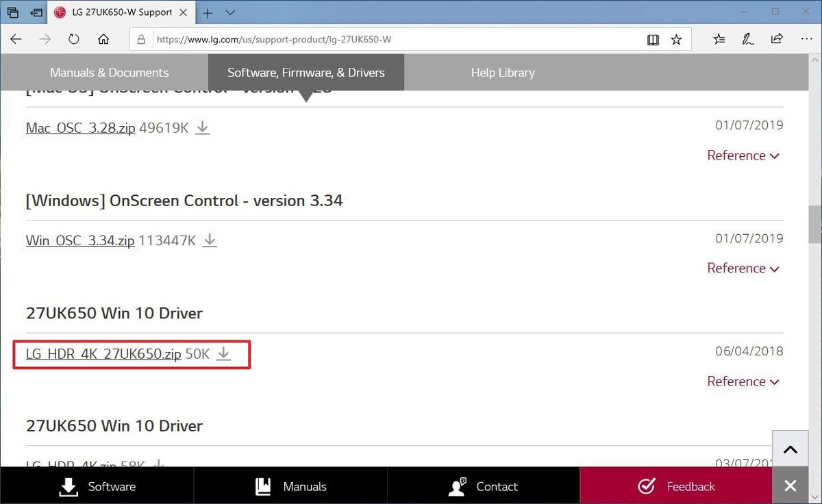The height and width of the screenshot is (504, 822).
Task: Add this page to favorites
Action: [x=676, y=39]
